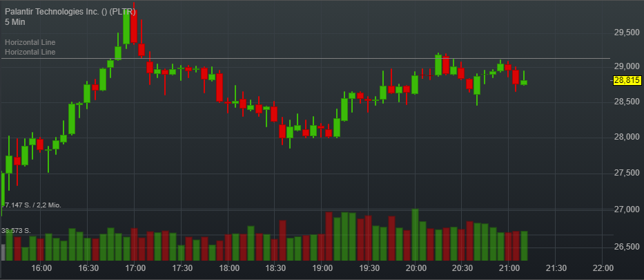Select the second Horizontal Line legend entry
This screenshot has height=280, width=644.
click(30, 53)
